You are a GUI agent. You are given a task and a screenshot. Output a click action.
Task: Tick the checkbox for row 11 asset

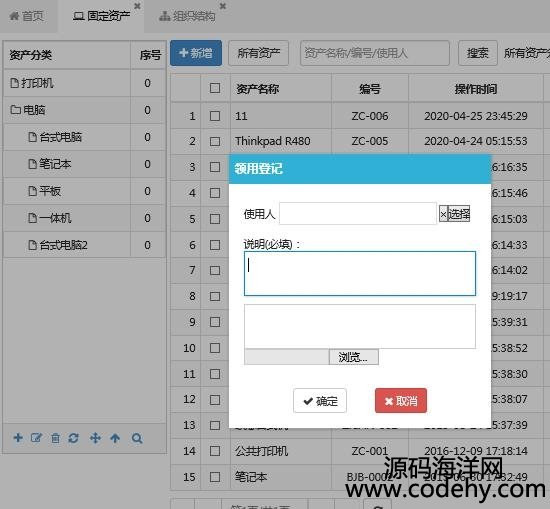point(215,374)
